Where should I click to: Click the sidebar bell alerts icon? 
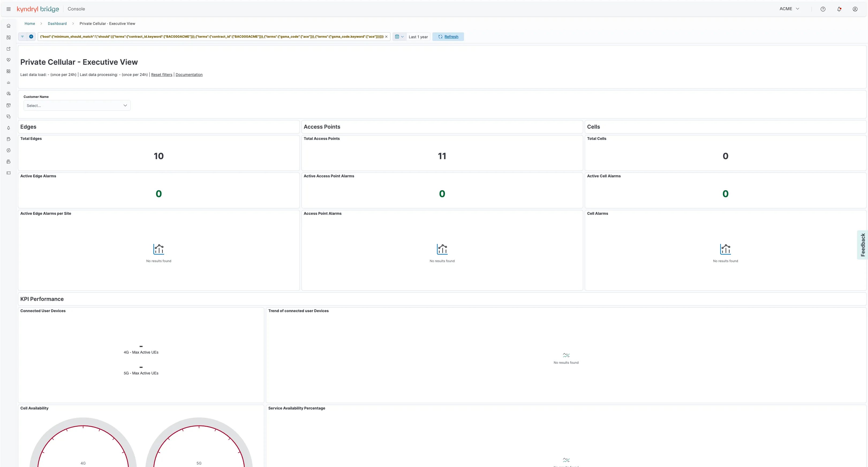click(8, 128)
